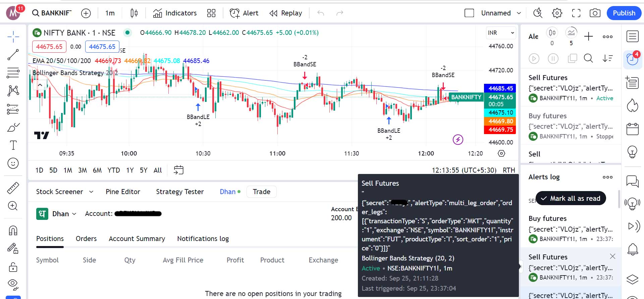Search alerts with the magnifier icon
Image resolution: width=644 pixels, height=299 pixels.
(x=588, y=58)
